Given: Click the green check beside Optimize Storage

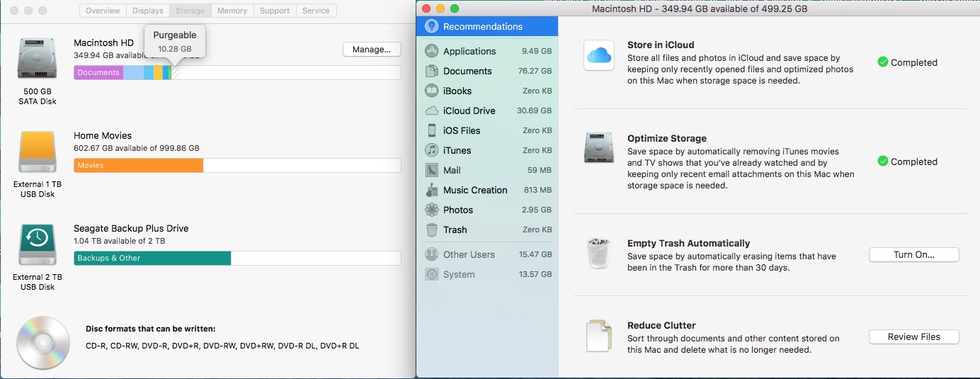Looking at the screenshot, I should (882, 161).
